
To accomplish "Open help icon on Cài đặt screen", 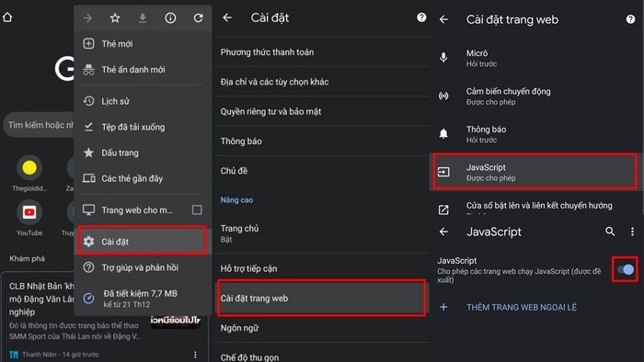I will pyautogui.click(x=421, y=17).
